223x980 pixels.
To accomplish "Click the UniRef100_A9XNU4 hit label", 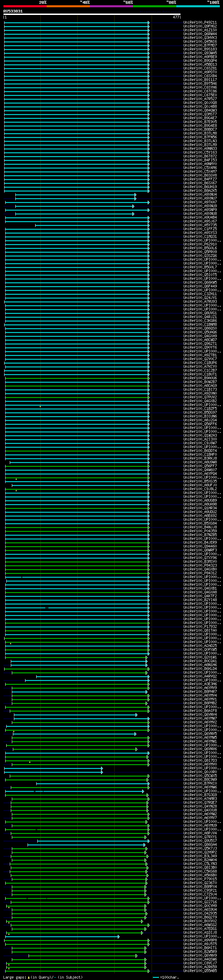I will click(200, 195).
